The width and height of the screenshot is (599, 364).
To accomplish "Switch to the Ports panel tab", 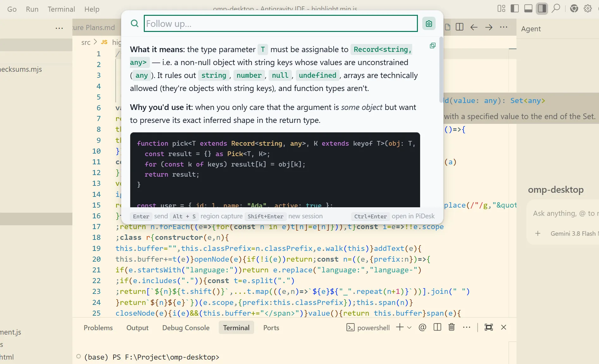I will [x=271, y=328].
